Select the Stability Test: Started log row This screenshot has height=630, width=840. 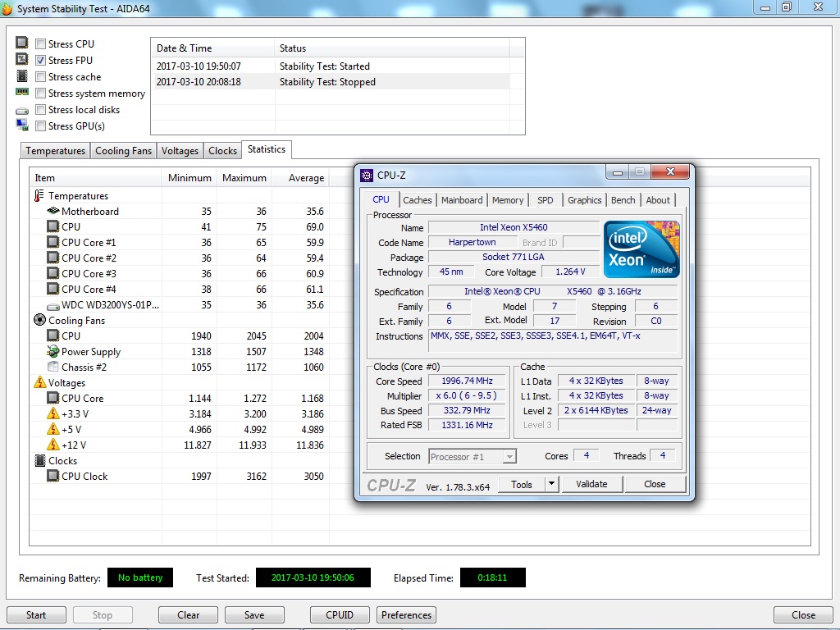[x=331, y=66]
